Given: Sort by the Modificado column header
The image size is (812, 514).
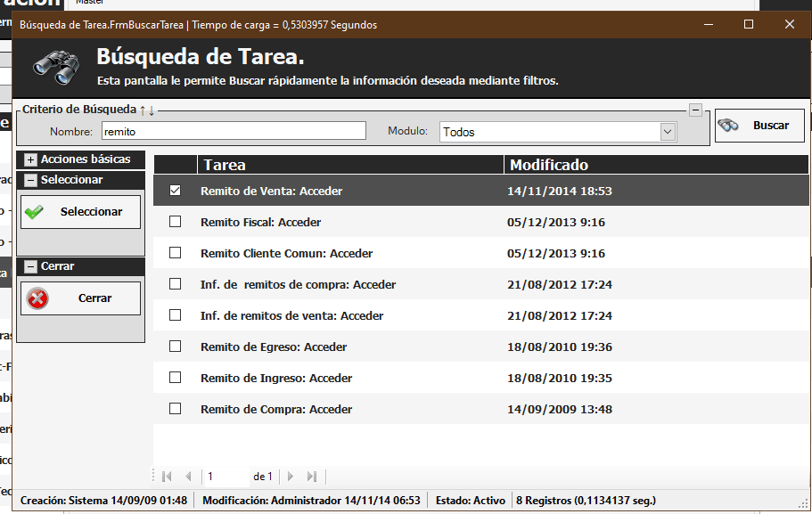Looking at the screenshot, I should click(x=656, y=165).
